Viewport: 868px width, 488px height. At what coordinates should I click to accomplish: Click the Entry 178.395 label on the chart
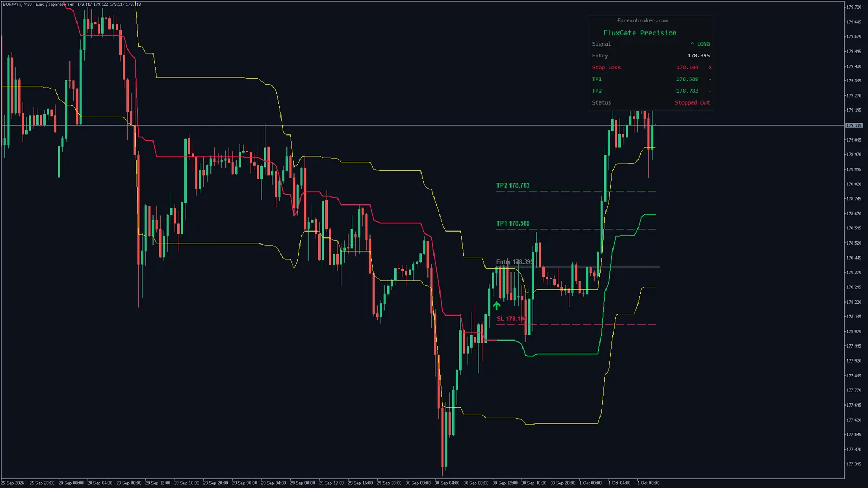[514, 262]
